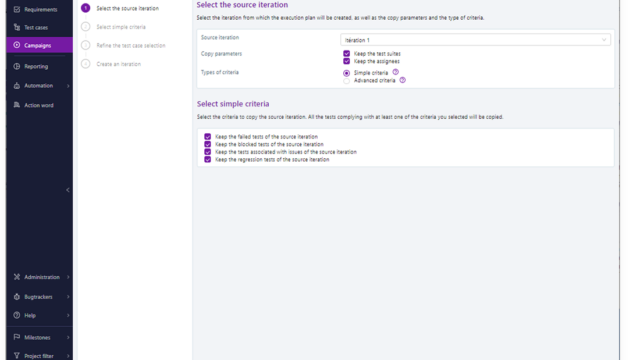Show help for Advanced criteria
Image resolution: width=640 pixels, height=360 pixels.
click(403, 80)
